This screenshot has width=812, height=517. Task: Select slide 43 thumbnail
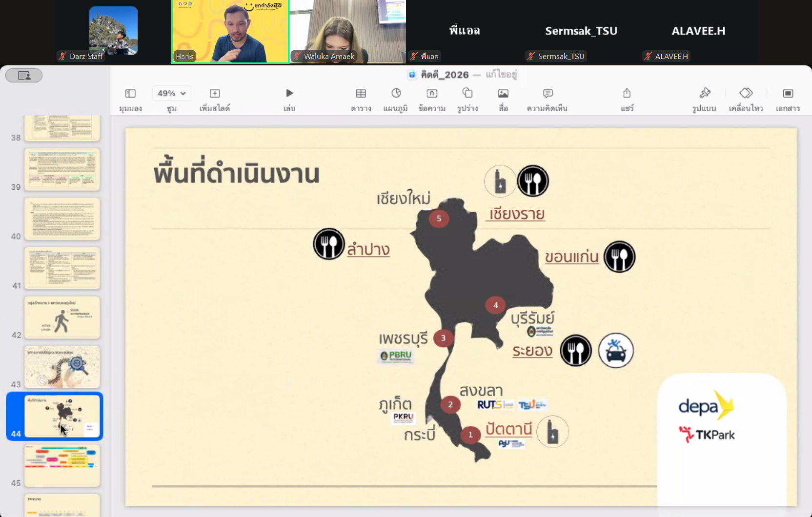(x=62, y=367)
